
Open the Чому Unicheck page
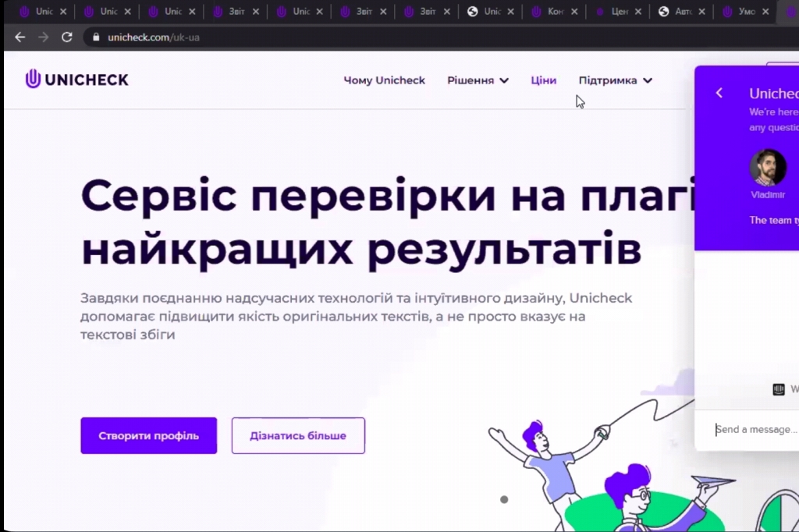coord(384,80)
